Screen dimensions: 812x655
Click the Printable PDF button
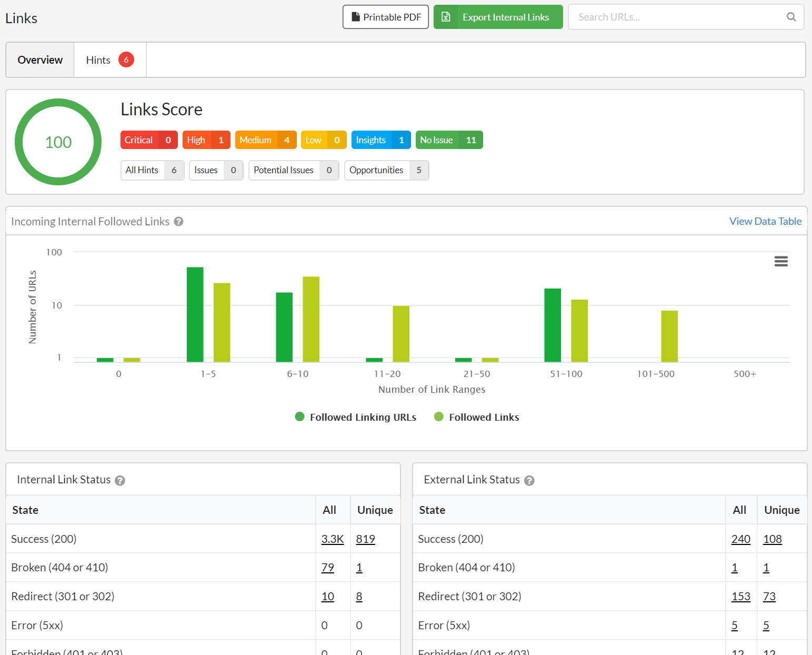[386, 17]
